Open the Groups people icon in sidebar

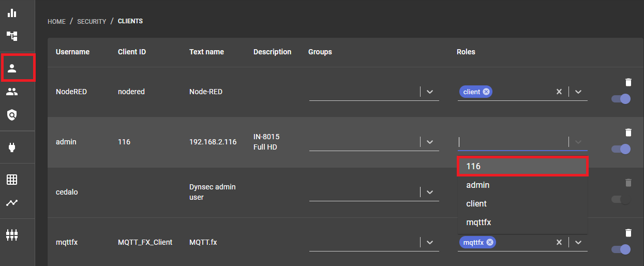tap(12, 92)
